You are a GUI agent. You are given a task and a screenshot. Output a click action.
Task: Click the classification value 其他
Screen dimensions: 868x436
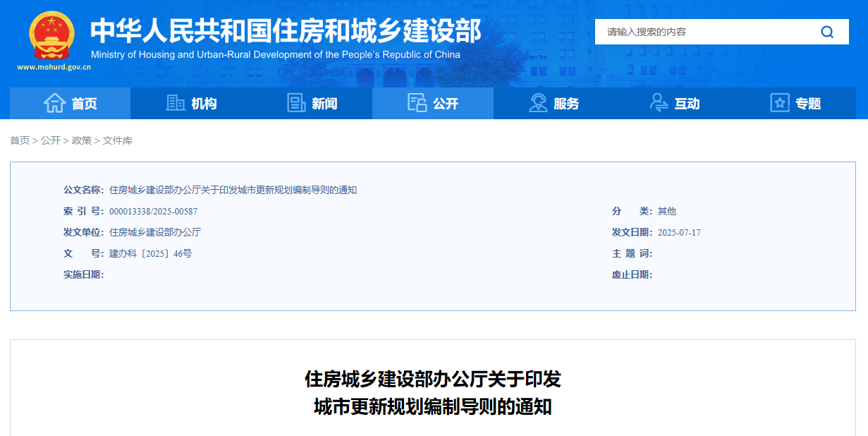[x=667, y=211]
